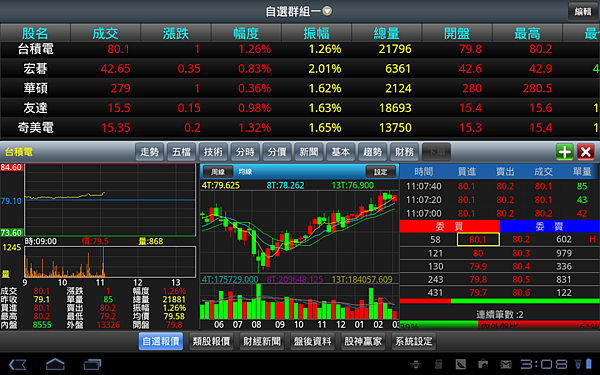
Task: Tap 連續筆數 :2 text
Action: [499, 315]
